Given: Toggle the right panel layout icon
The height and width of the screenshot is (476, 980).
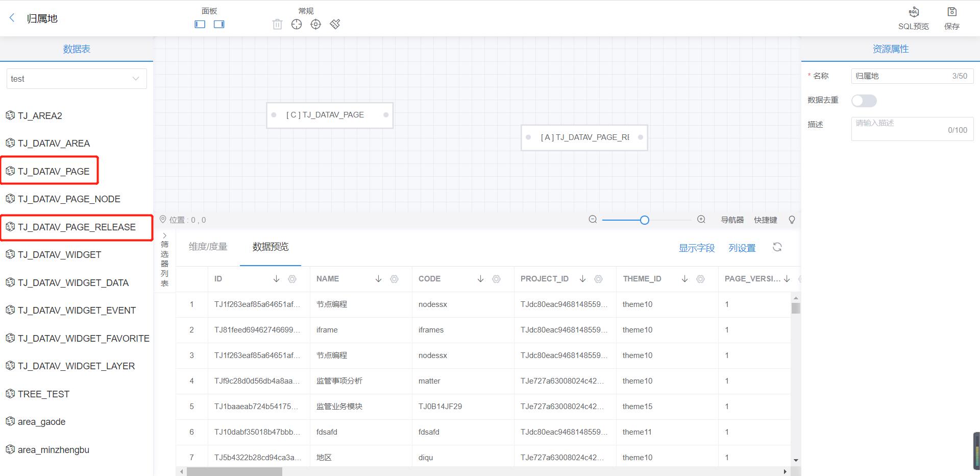Looking at the screenshot, I should click(219, 24).
